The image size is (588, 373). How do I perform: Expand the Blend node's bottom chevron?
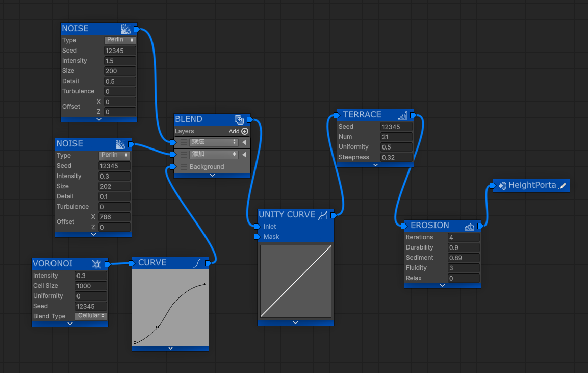click(x=212, y=175)
